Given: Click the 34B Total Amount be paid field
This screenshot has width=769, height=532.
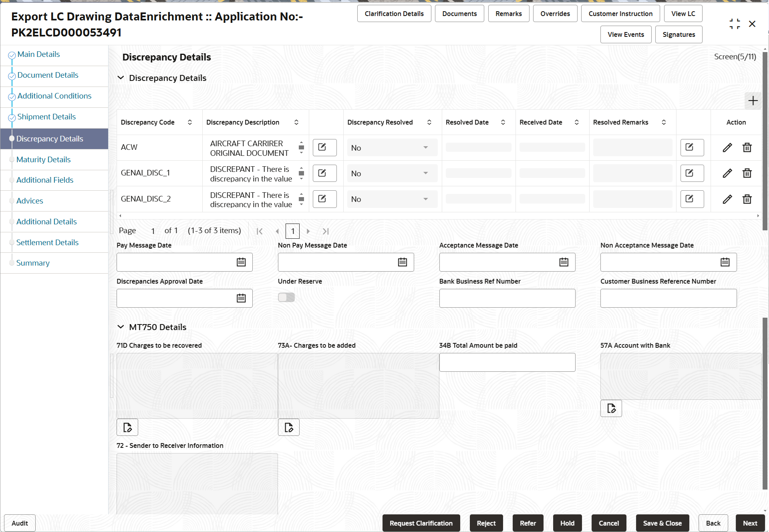Looking at the screenshot, I should (507, 362).
